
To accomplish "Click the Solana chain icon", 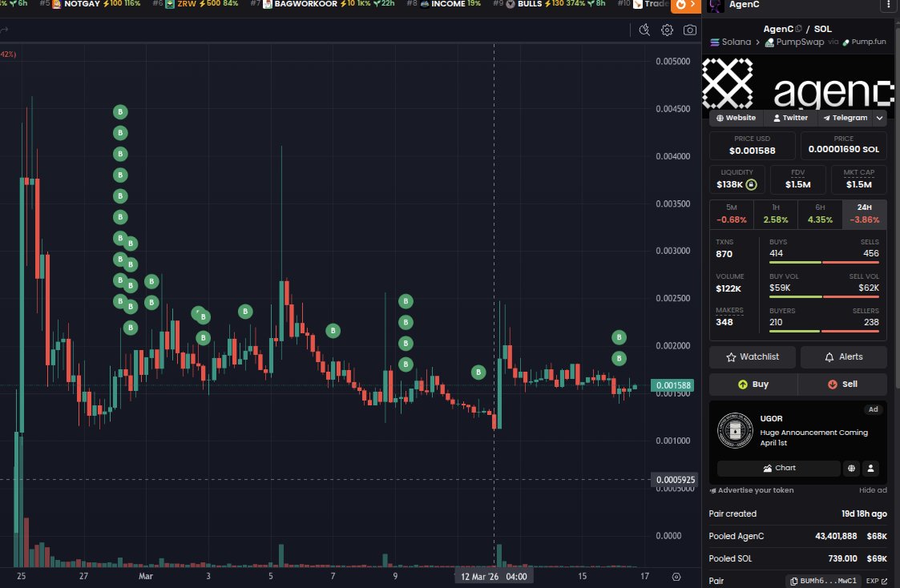I will [715, 42].
